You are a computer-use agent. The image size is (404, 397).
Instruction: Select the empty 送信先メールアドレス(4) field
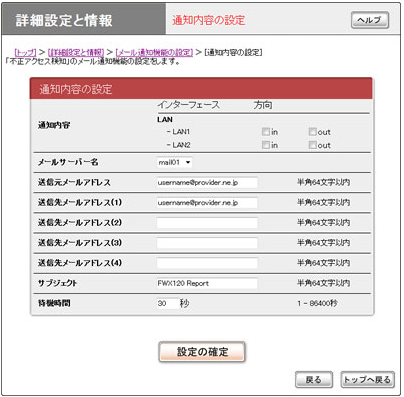(x=207, y=263)
